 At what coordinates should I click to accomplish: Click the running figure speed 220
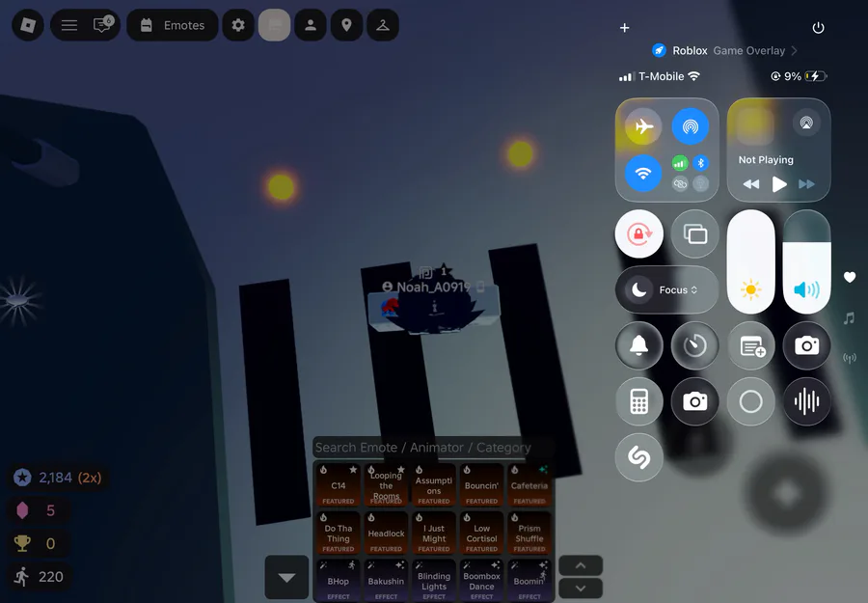[39, 576]
